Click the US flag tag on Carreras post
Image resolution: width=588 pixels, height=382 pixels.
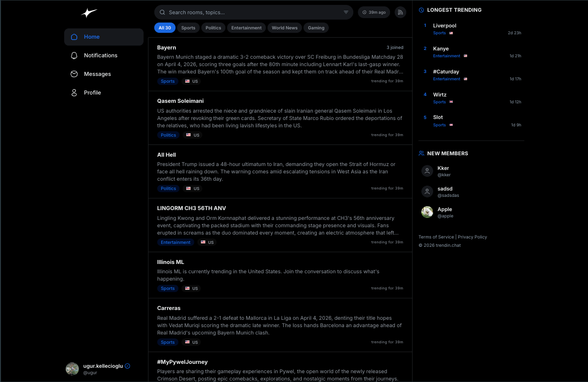click(x=191, y=342)
